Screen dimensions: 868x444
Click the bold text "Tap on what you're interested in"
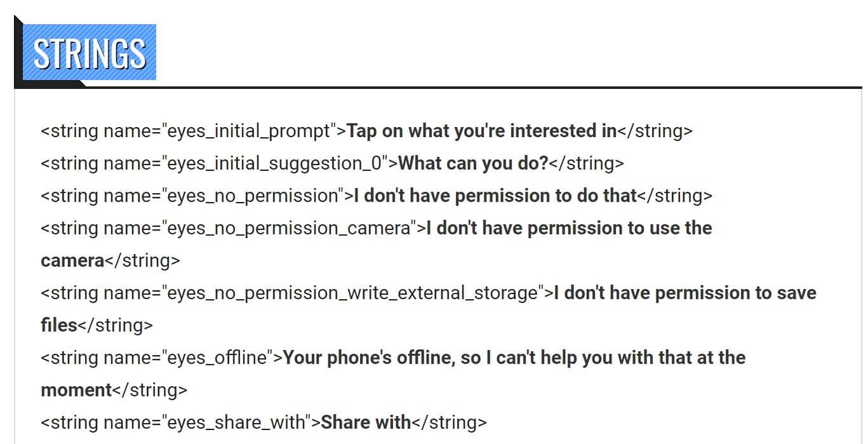[x=482, y=131]
